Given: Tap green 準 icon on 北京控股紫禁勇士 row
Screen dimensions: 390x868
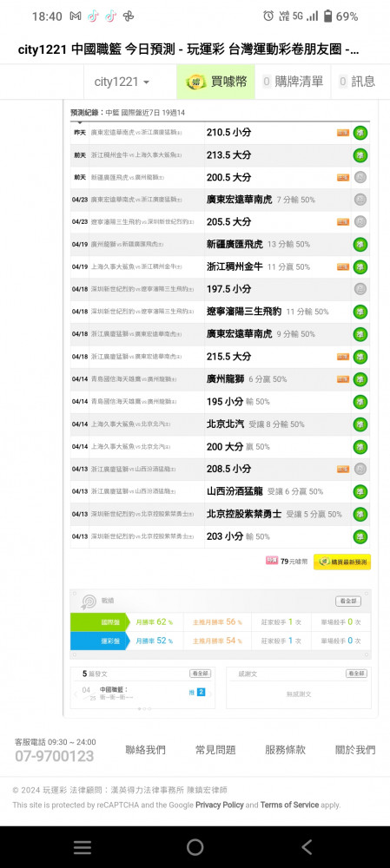Looking at the screenshot, I should (x=360, y=514).
